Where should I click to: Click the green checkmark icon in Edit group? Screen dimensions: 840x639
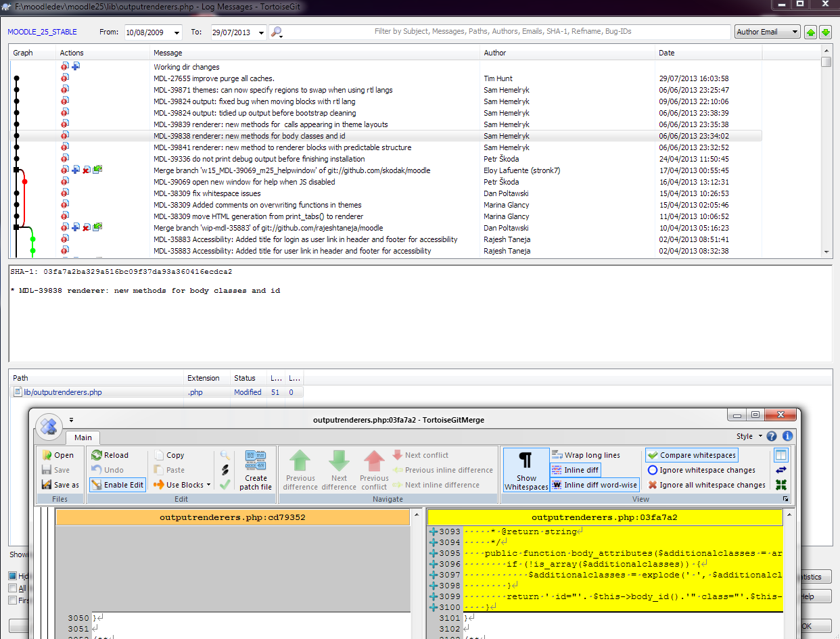(x=225, y=485)
